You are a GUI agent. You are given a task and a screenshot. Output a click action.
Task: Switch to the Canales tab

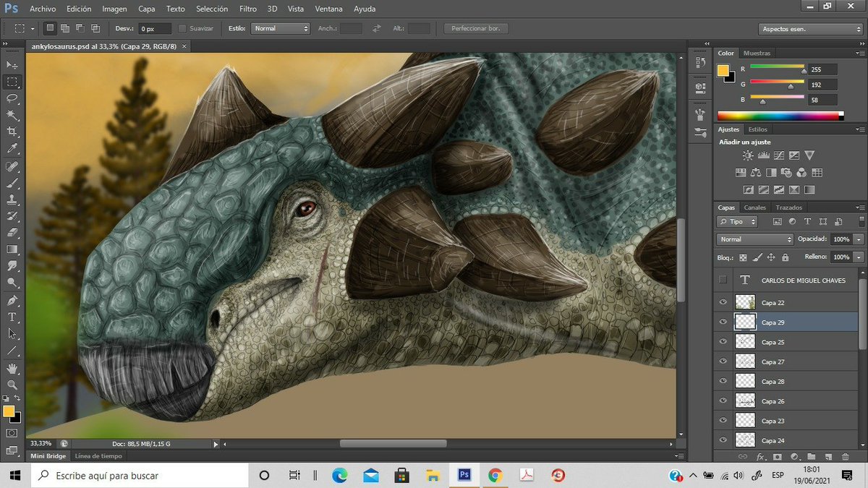click(x=754, y=207)
